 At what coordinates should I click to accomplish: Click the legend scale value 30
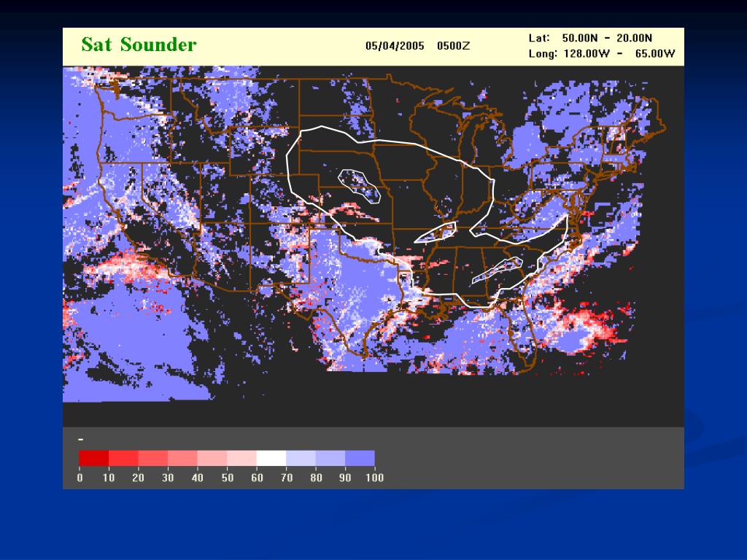point(168,478)
